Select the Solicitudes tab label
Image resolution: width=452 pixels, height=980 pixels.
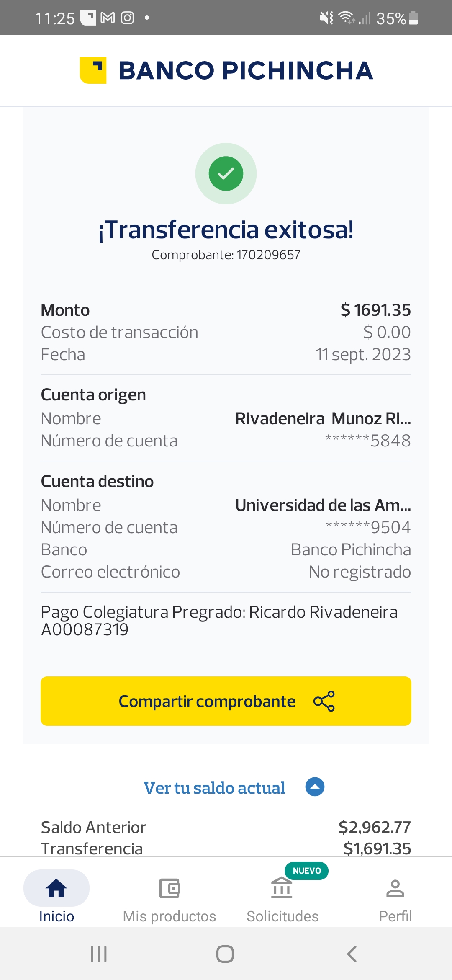pyautogui.click(x=282, y=916)
